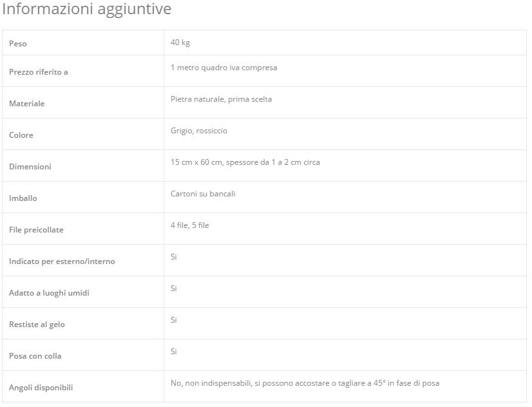Image resolution: width=532 pixels, height=407 pixels.
Task: Click the Prezzo riferito a label
Action: pyautogui.click(x=39, y=72)
